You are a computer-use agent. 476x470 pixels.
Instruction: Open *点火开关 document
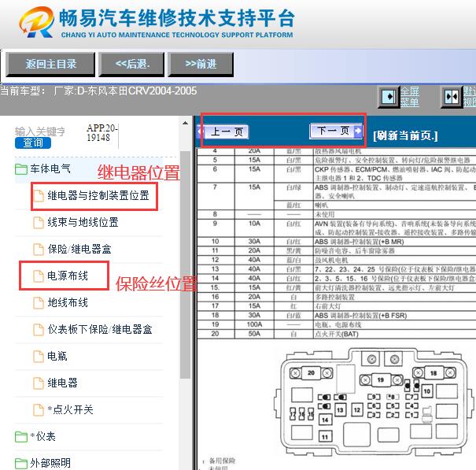click(70, 409)
